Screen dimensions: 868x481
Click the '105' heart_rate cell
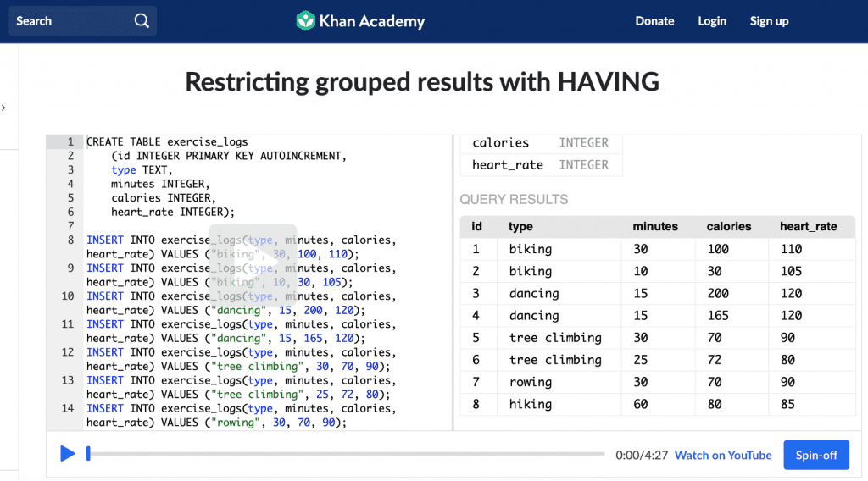point(791,272)
